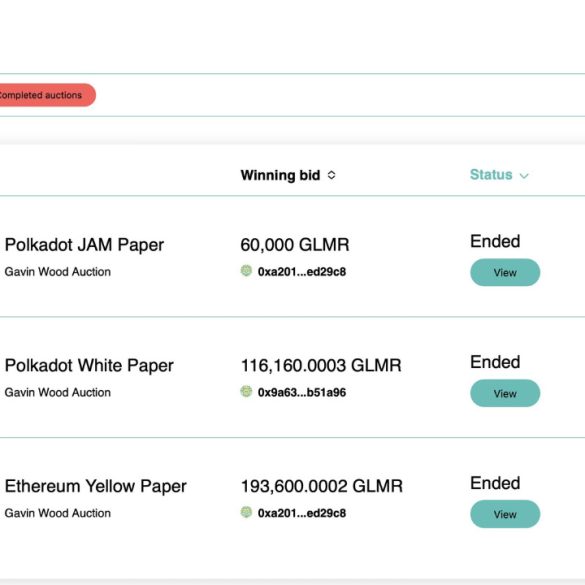The height and width of the screenshot is (585, 585).
Task: Click the Winning bid column header
Action: click(280, 175)
